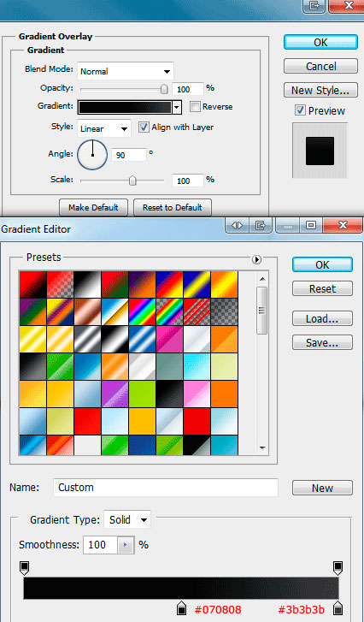
Task: Select the solid lime green preset
Action: (142, 394)
